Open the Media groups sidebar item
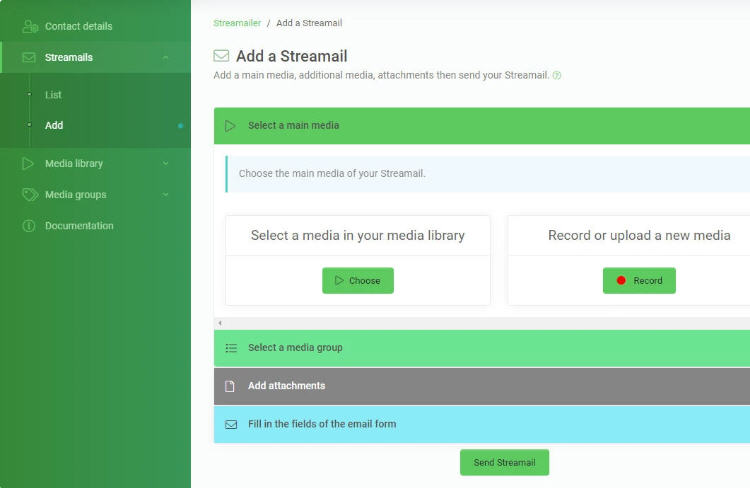The height and width of the screenshot is (488, 750). [95, 195]
